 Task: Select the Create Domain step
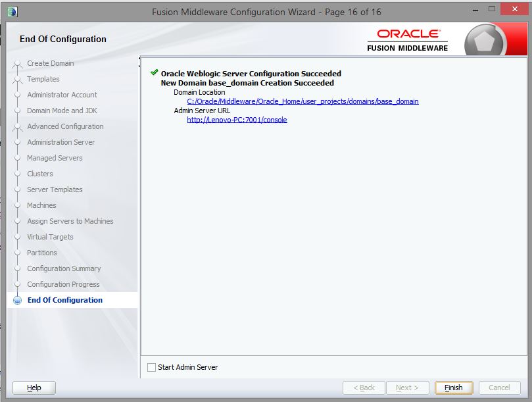[50, 63]
